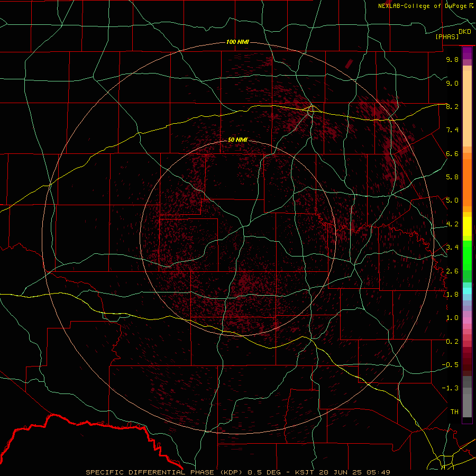Select the -0.5 value on the scale
This screenshot has width=476, height=476.
451,365
